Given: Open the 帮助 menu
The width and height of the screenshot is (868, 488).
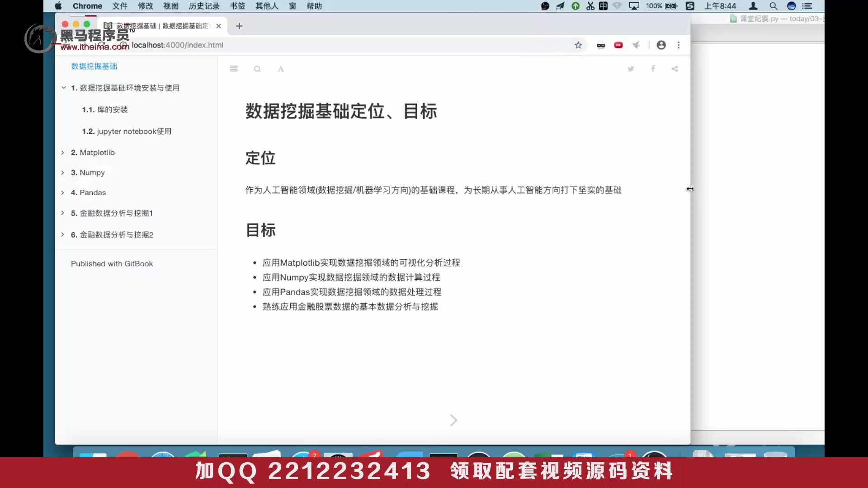Looking at the screenshot, I should coord(314,6).
